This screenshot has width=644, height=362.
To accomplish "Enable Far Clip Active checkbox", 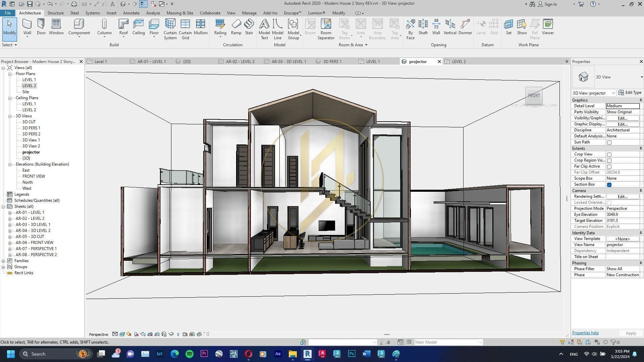I will 609,167.
